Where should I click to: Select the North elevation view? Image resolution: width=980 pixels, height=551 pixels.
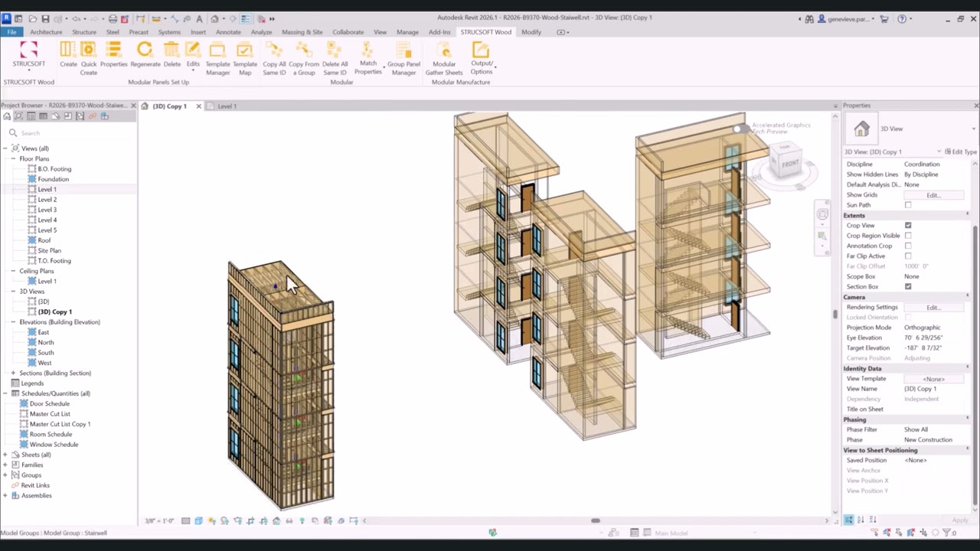click(46, 343)
